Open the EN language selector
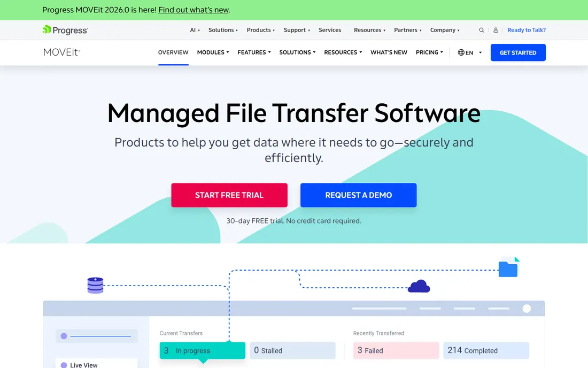This screenshot has width=588, height=368. click(x=470, y=52)
